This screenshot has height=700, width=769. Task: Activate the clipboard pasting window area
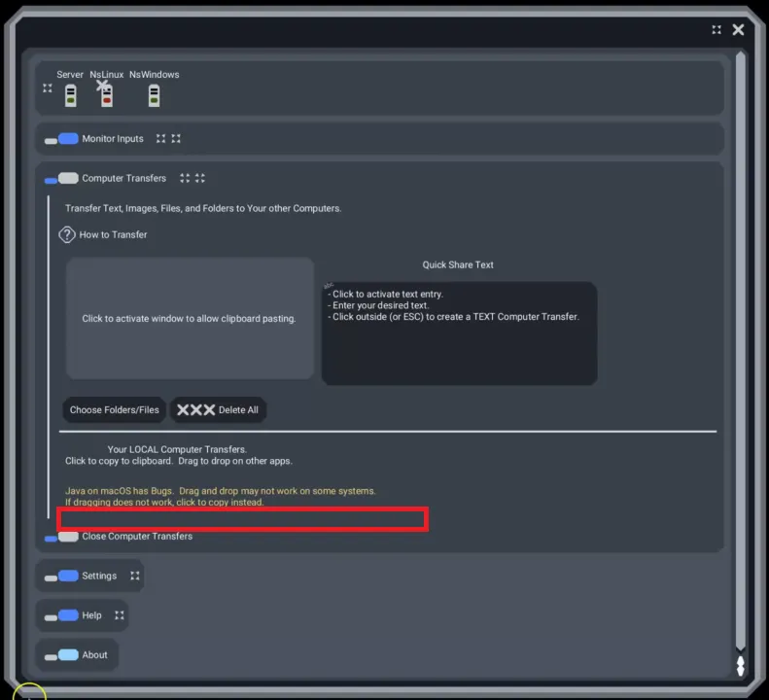190,318
